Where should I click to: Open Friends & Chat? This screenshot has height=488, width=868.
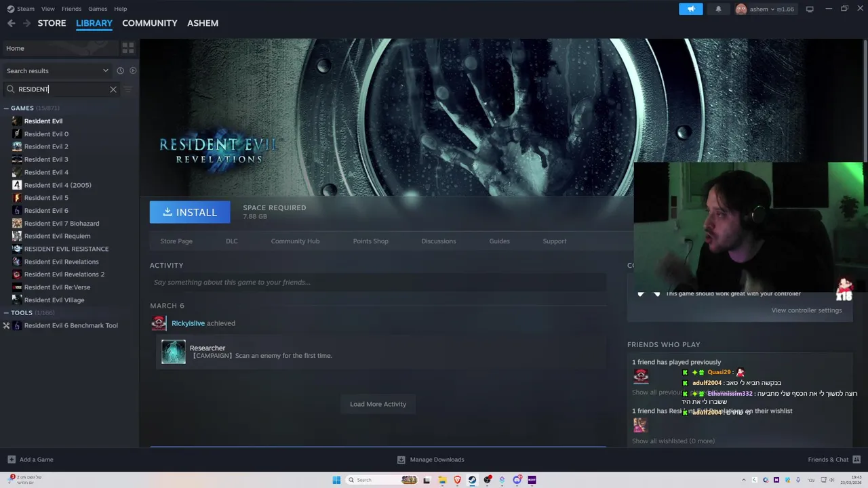pyautogui.click(x=834, y=460)
